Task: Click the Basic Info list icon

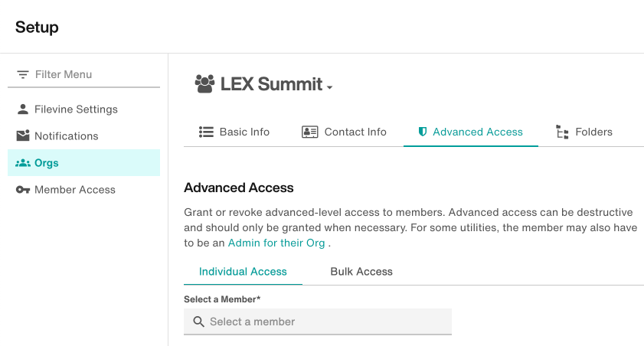Action: (x=206, y=132)
